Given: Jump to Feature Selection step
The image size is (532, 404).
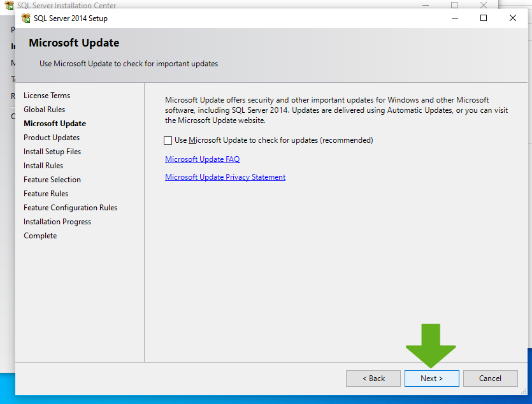Looking at the screenshot, I should tap(52, 180).
